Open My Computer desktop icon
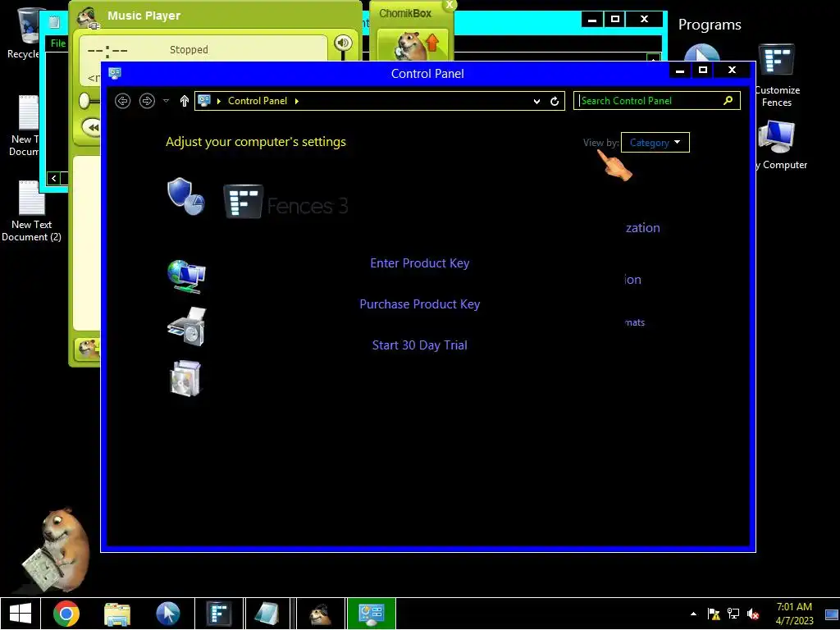 point(778,144)
